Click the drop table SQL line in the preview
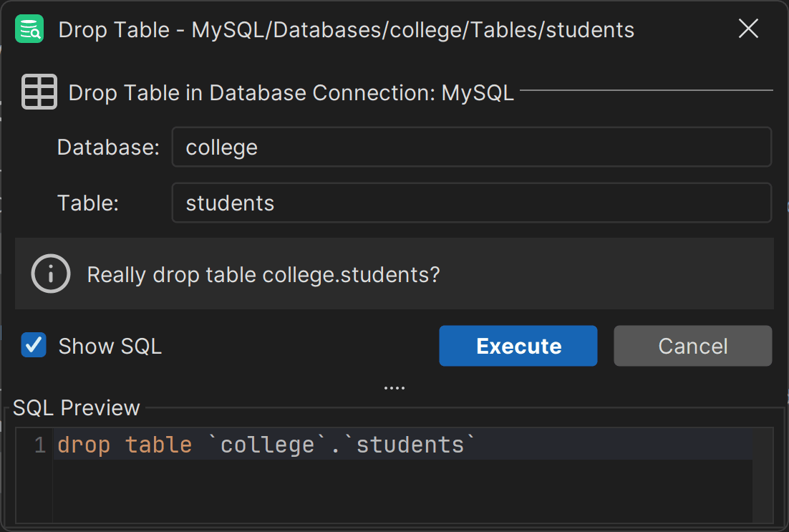 pyautogui.click(x=266, y=445)
